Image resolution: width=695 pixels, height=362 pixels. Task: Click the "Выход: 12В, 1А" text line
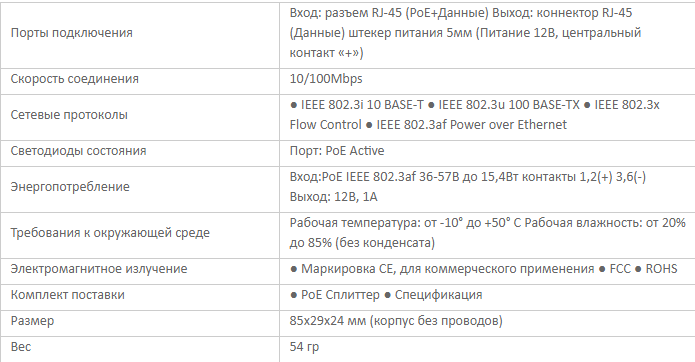click(x=333, y=197)
